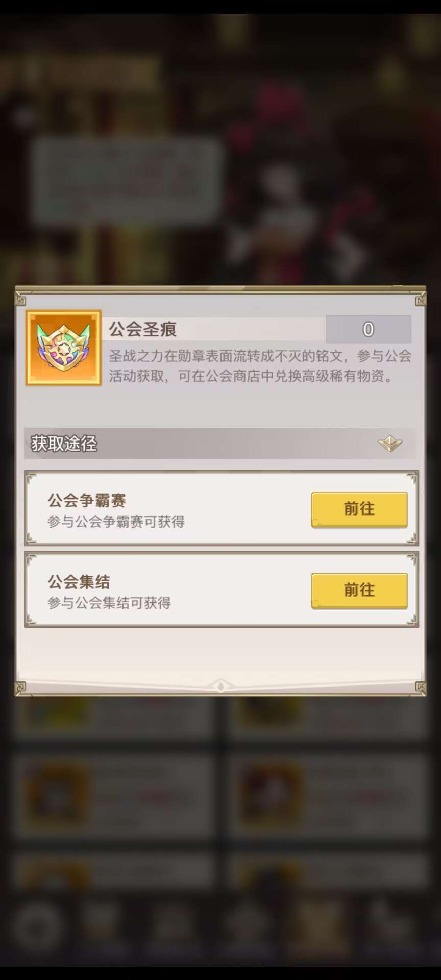
Task: Select the 公会争霸赛 acquisition entry
Action: pyautogui.click(x=222, y=508)
